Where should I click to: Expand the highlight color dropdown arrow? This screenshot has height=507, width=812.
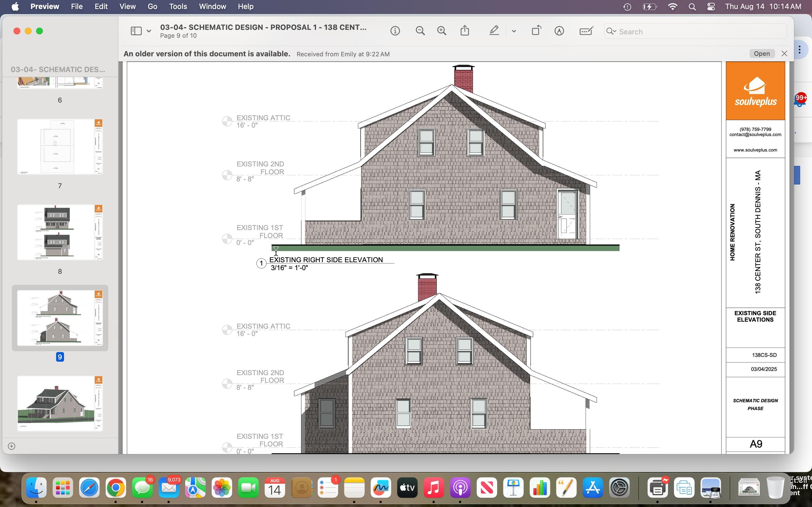pyautogui.click(x=514, y=31)
